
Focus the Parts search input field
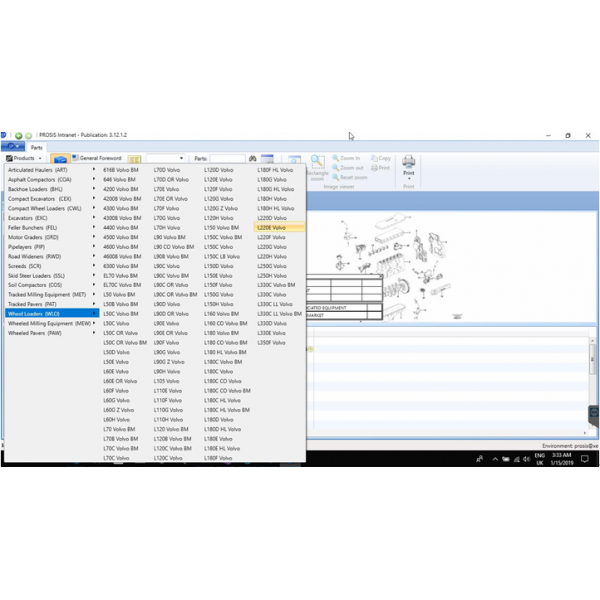227,158
